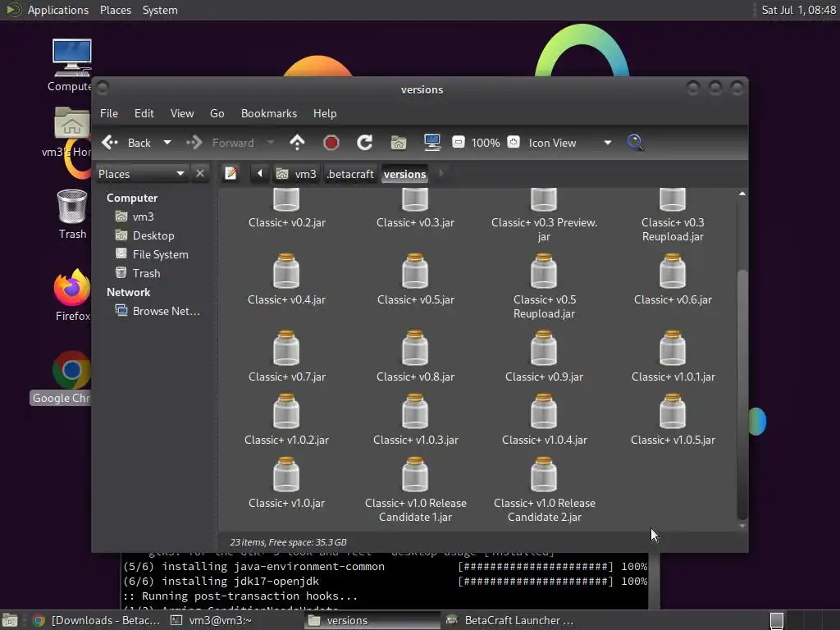Close the Places sidebar pane

coord(200,174)
